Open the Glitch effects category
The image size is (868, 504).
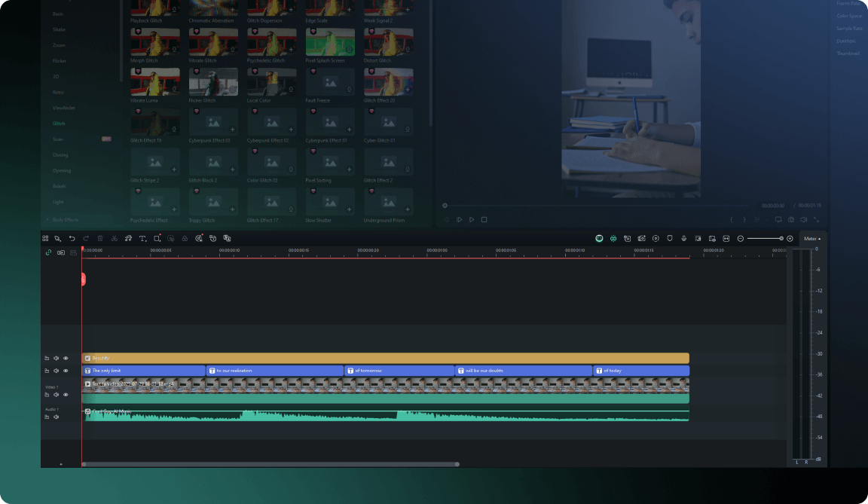59,124
